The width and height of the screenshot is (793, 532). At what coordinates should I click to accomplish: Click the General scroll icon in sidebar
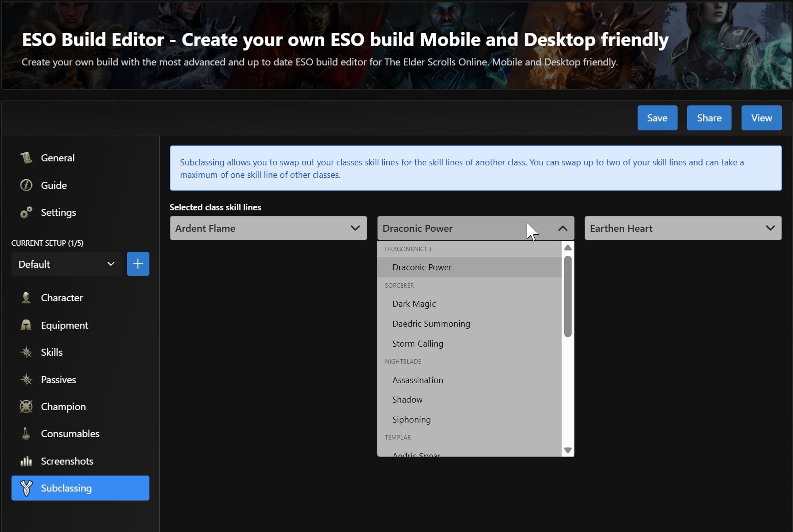click(26, 158)
